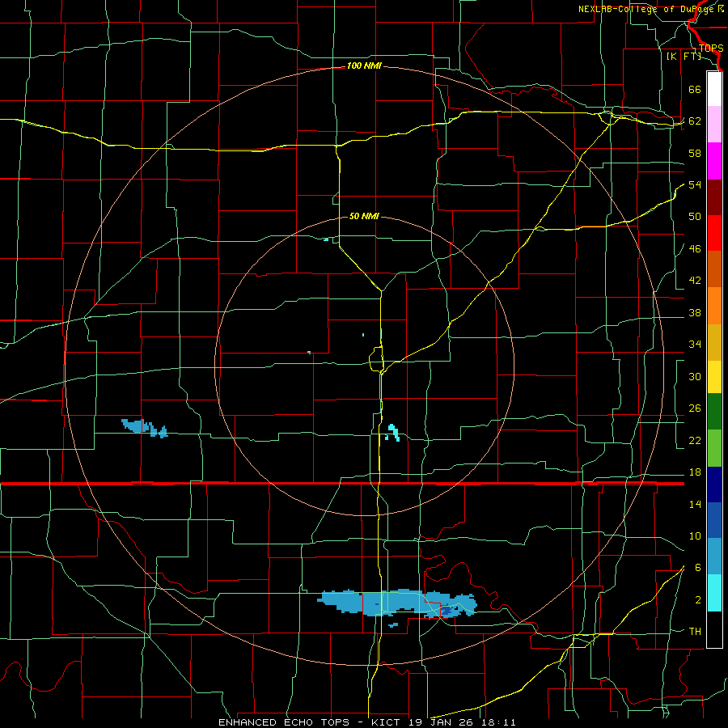Image resolution: width=728 pixels, height=728 pixels.
Task: Click the small echo below the large southern echo
Action: point(393,625)
